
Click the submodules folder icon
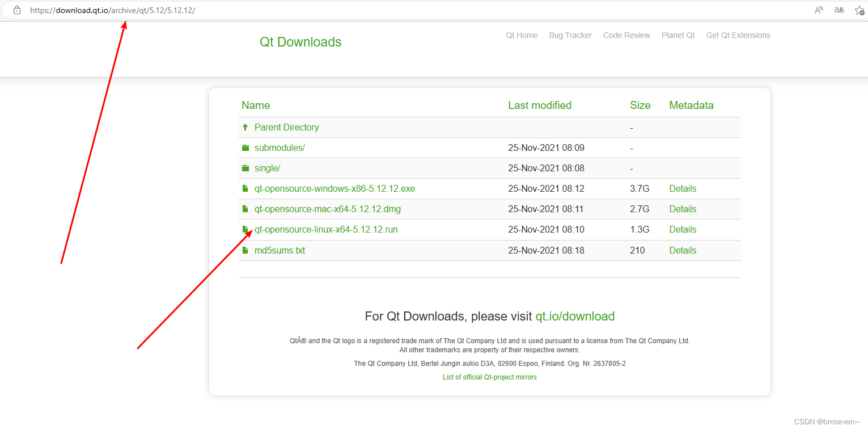click(x=245, y=147)
